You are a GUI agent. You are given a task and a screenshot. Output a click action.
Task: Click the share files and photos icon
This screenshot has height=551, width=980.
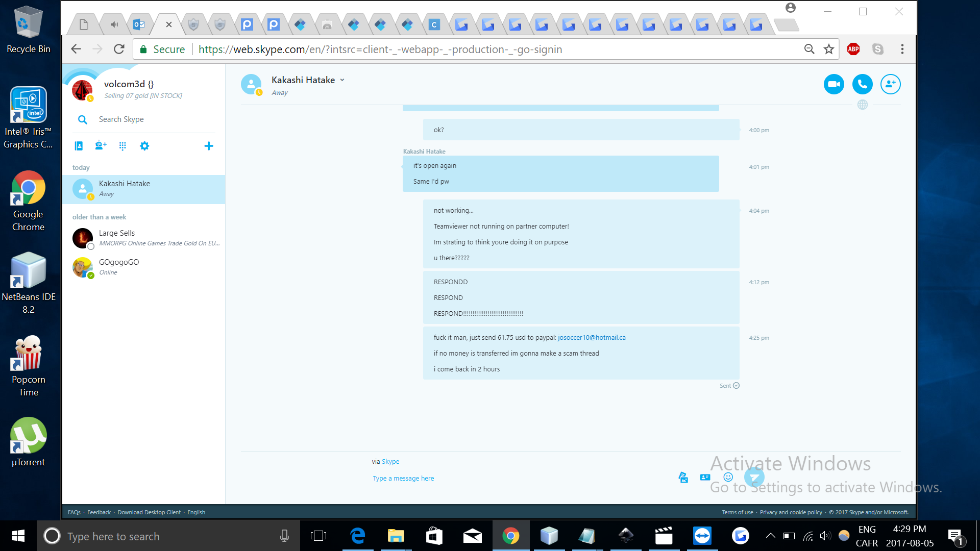(683, 478)
